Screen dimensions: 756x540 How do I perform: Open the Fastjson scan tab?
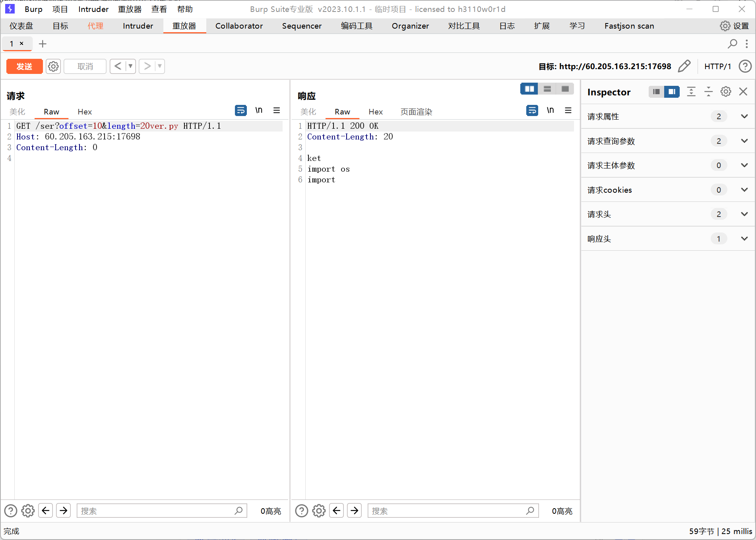(x=629, y=26)
